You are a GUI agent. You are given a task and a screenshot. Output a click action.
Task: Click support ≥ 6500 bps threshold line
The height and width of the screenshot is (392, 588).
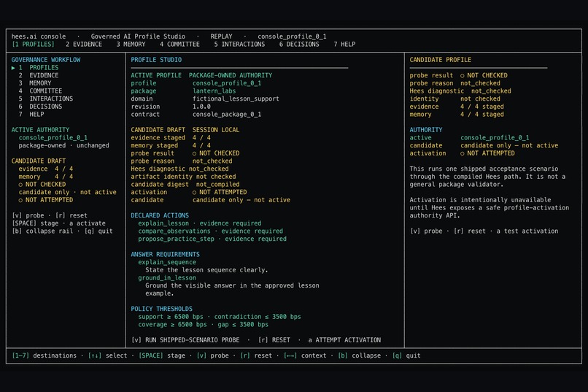pos(220,317)
